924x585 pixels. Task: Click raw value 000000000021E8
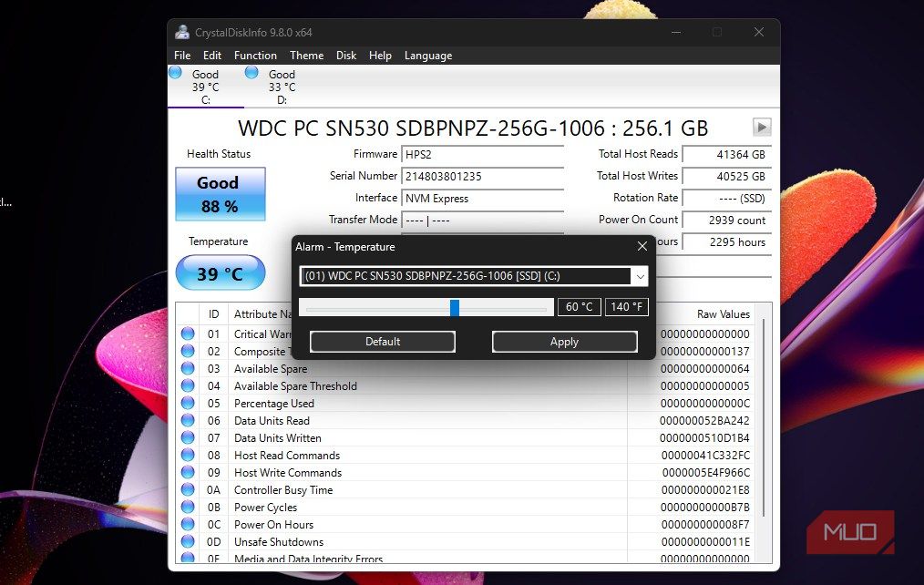pyautogui.click(x=705, y=490)
